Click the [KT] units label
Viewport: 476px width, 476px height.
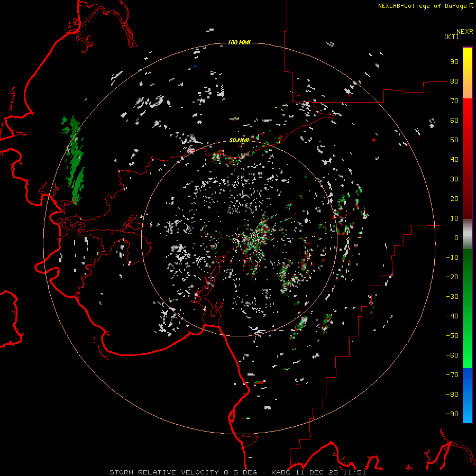451,36
